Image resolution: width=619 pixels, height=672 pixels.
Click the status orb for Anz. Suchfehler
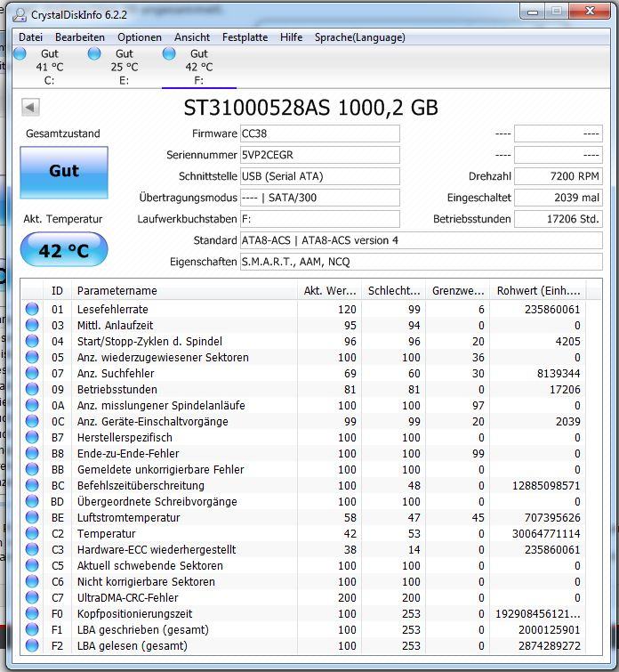(32, 373)
